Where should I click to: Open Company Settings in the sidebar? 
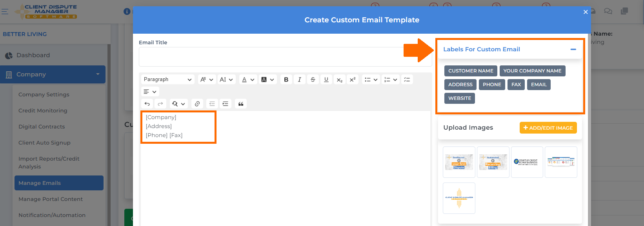coord(44,94)
